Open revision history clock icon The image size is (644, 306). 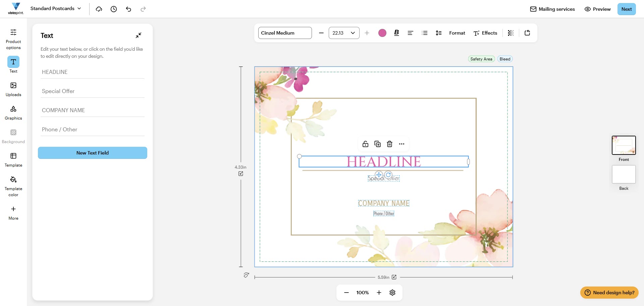tap(114, 9)
